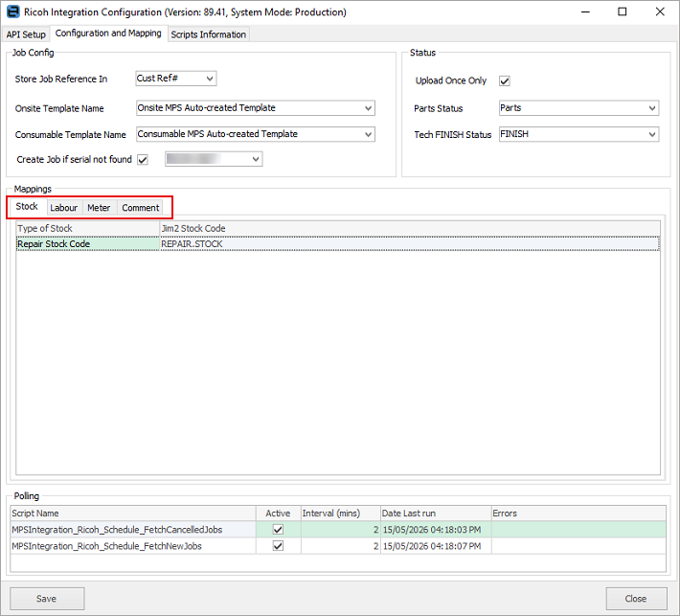680x616 pixels.
Task: Expand the Consumable Template Name dropdown
Action: (x=256, y=134)
